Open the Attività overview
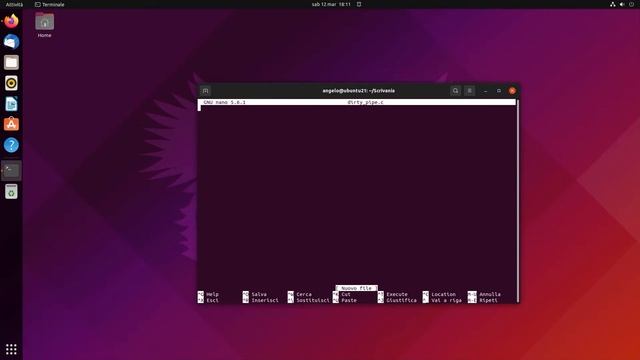Viewport: 640px width, 360px height. pos(14,4)
